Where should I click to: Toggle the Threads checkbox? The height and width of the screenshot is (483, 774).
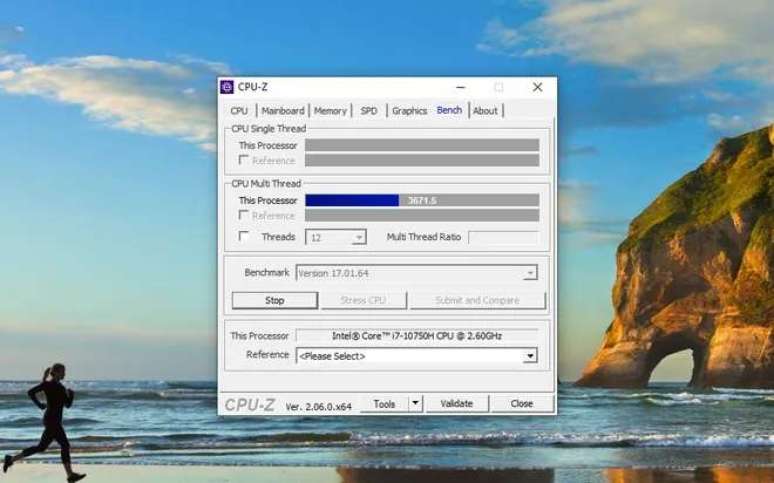243,236
